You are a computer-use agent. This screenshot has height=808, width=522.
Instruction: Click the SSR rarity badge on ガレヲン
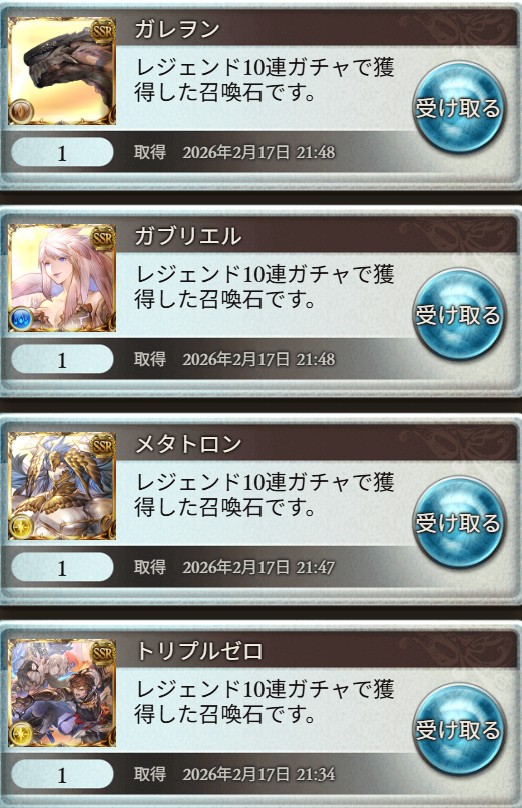[102, 31]
